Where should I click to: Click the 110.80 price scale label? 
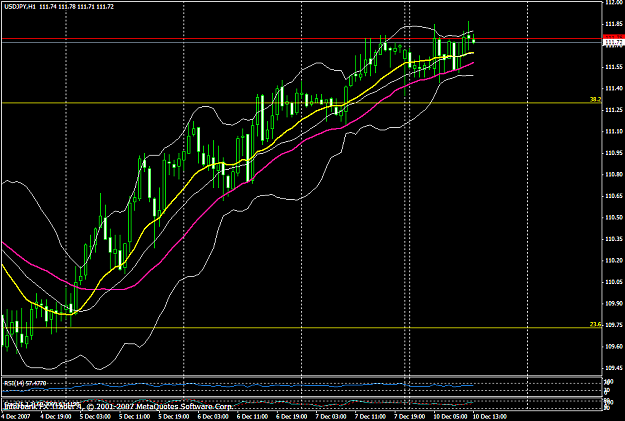(x=614, y=175)
